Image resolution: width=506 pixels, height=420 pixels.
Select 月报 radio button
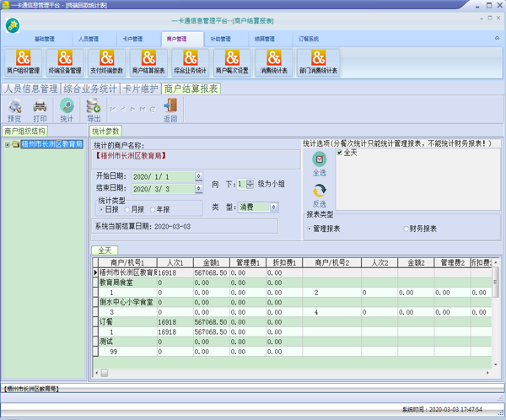pyautogui.click(x=127, y=210)
